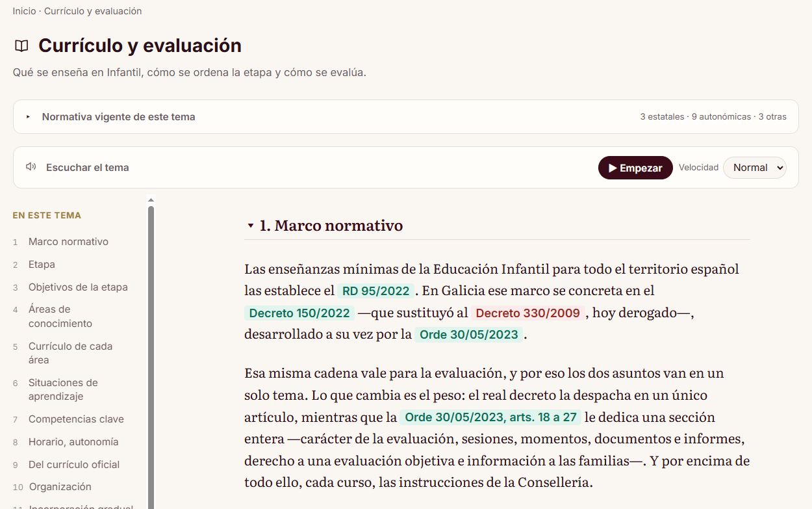Navigate to Situaciones de aprendizaje
This screenshot has width=812, height=509.
click(63, 389)
